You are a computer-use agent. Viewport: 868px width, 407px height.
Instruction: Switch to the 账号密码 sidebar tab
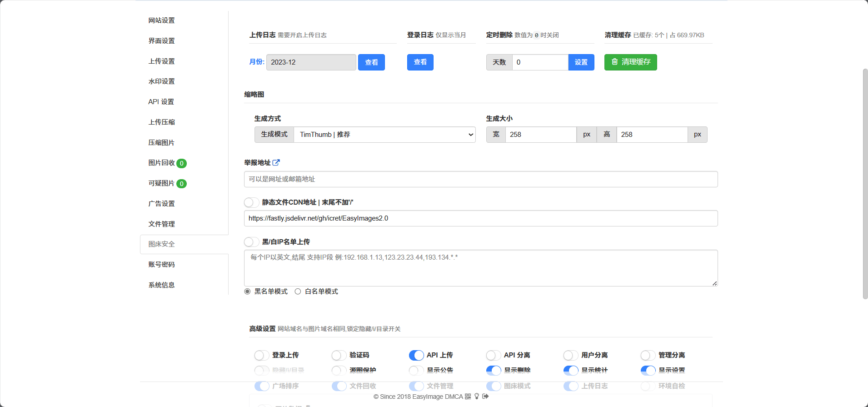click(x=161, y=265)
